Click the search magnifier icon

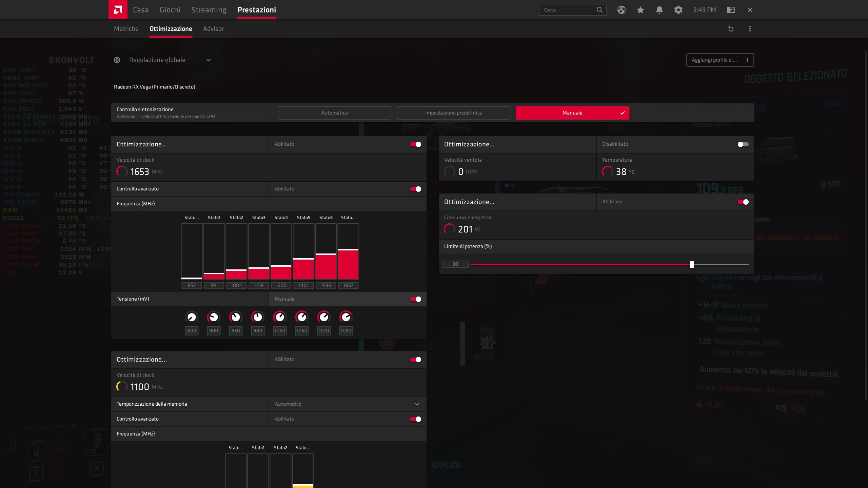click(x=599, y=10)
